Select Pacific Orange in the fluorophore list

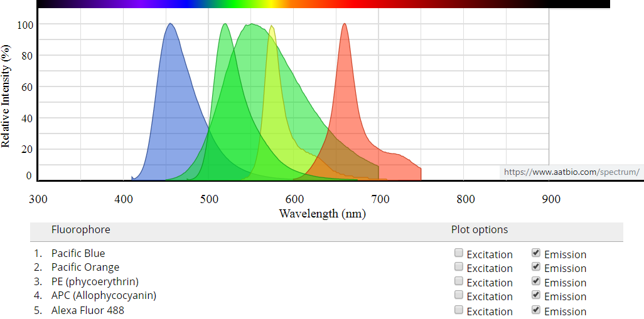85,268
